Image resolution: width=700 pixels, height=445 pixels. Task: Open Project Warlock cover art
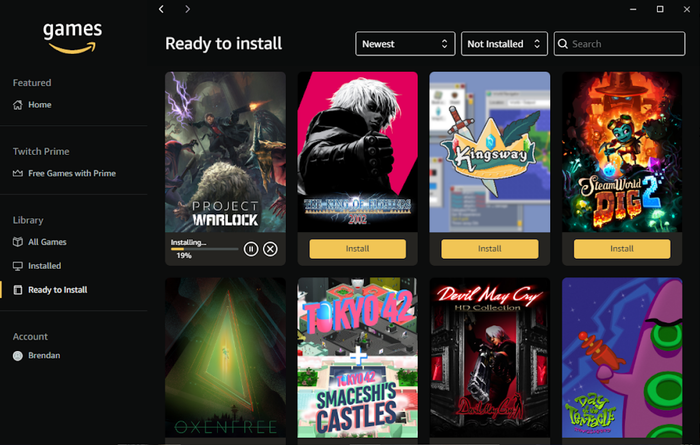(x=225, y=152)
